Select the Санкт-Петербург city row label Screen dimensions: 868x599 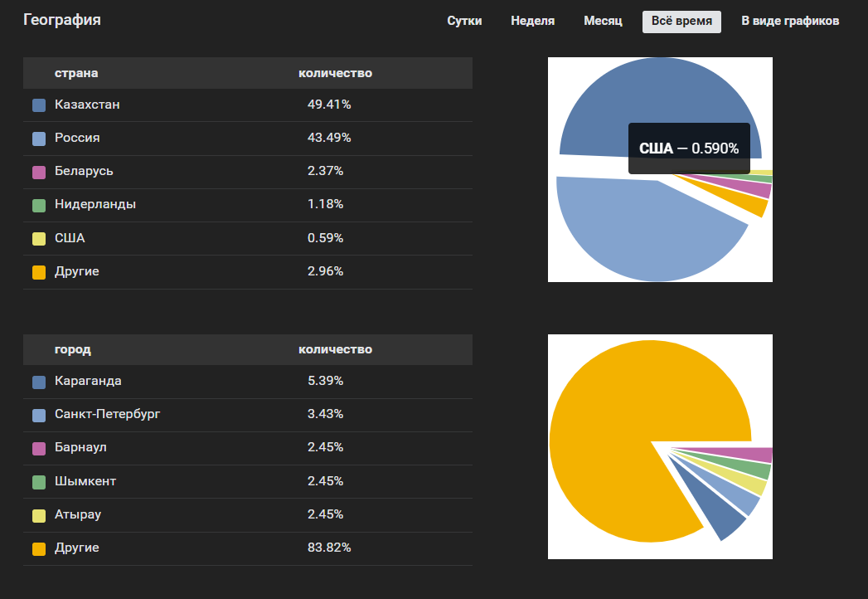coord(108,415)
